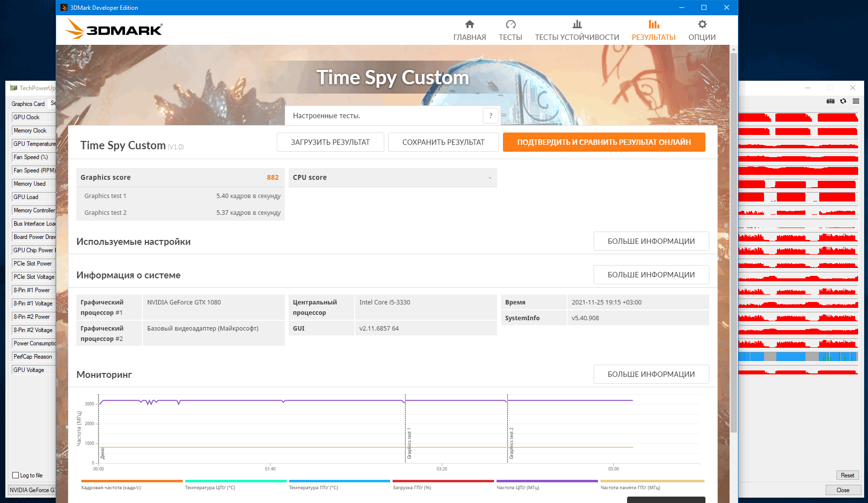Click ПОДТВЕРДИТЬ И СРАВНИТЬ РЕЗУЛЬТАТ ОНЛАЙН button
The width and height of the screenshot is (868, 503).
click(x=604, y=142)
